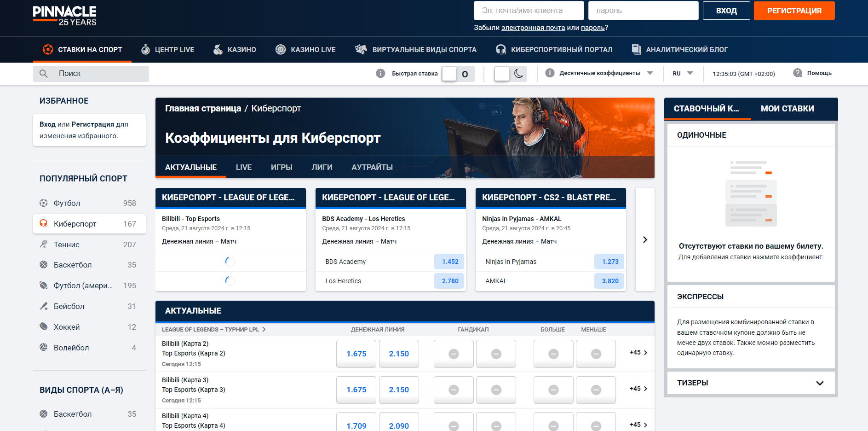The image size is (868, 431).
Task: Toggle dark mode with the moon switch
Action: click(510, 74)
